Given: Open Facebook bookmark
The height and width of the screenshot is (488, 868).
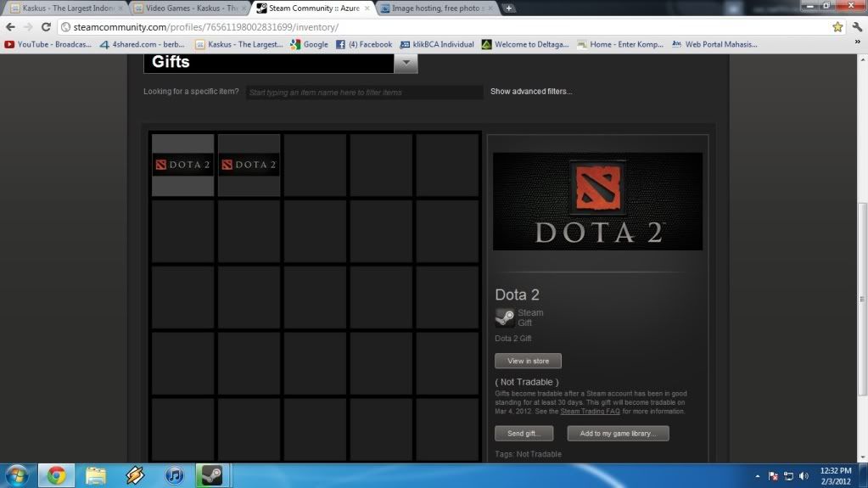Looking at the screenshot, I should click(x=364, y=44).
